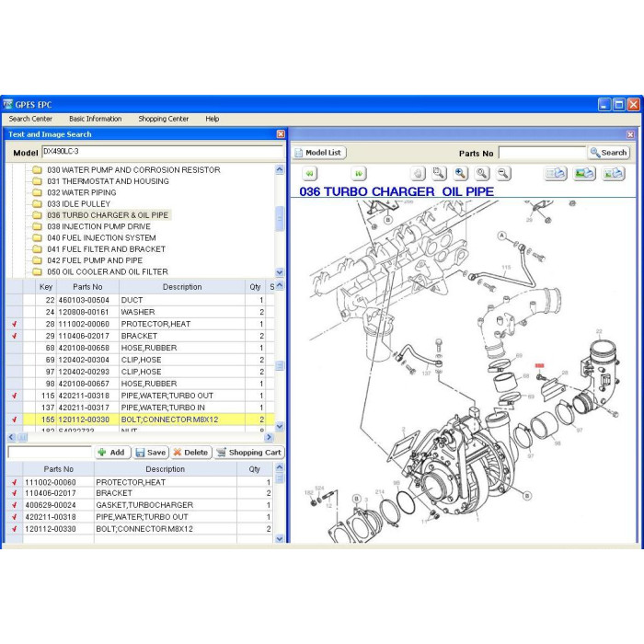Select row 69 CLIP,HOSE 120402-00304
The height and width of the screenshot is (644, 644).
pyautogui.click(x=140, y=360)
